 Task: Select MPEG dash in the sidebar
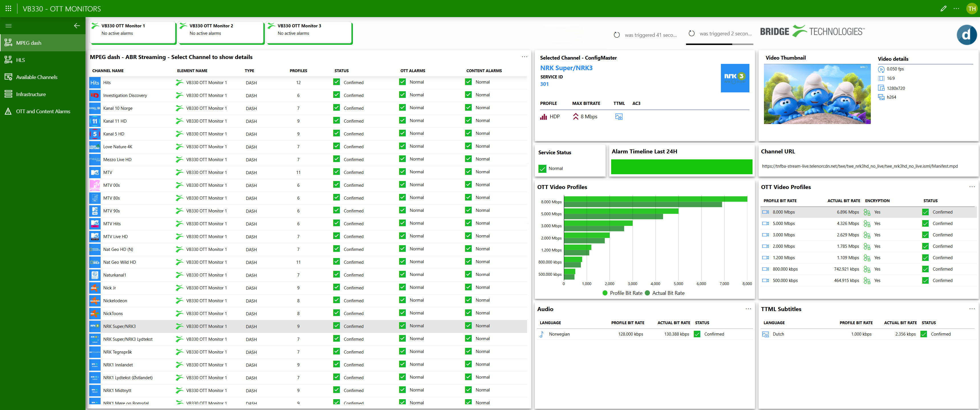tap(43, 43)
